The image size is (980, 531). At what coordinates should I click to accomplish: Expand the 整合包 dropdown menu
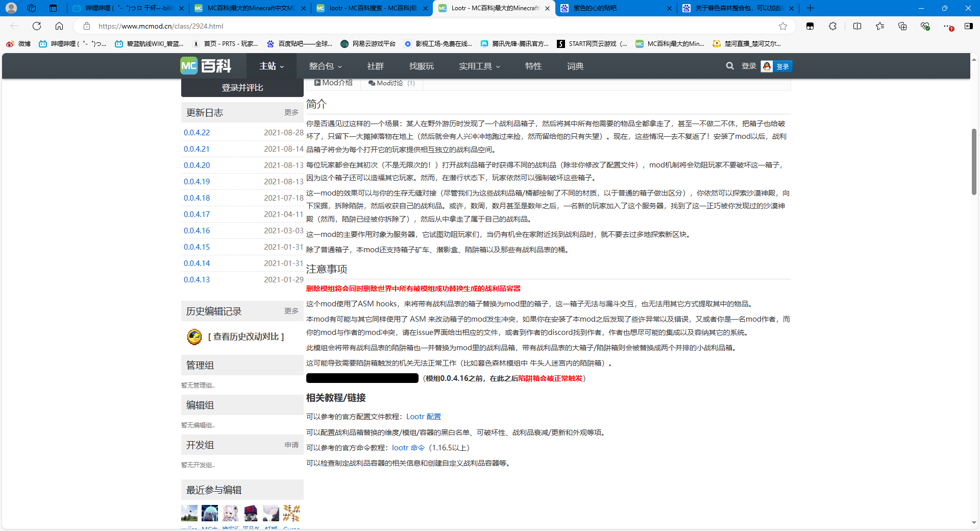[x=325, y=66]
